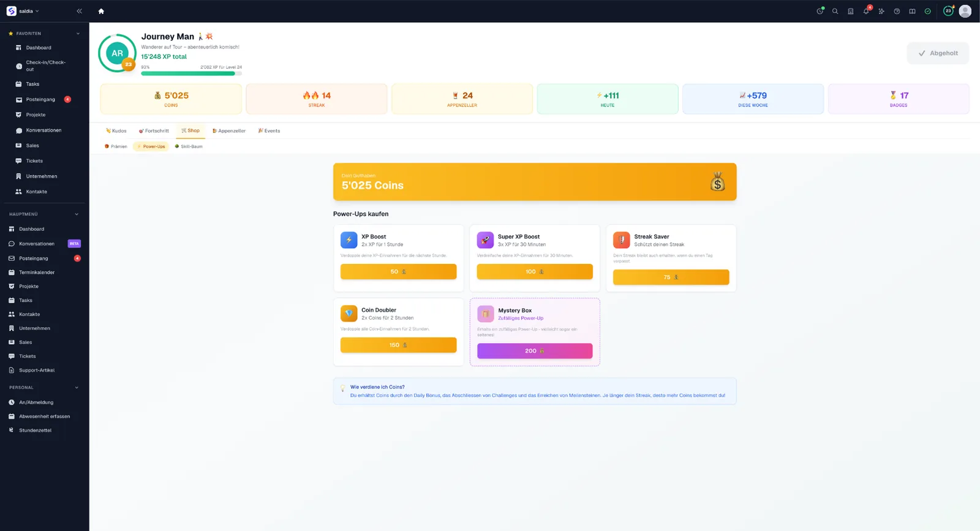Collapse the Favoriten section

click(x=78, y=34)
